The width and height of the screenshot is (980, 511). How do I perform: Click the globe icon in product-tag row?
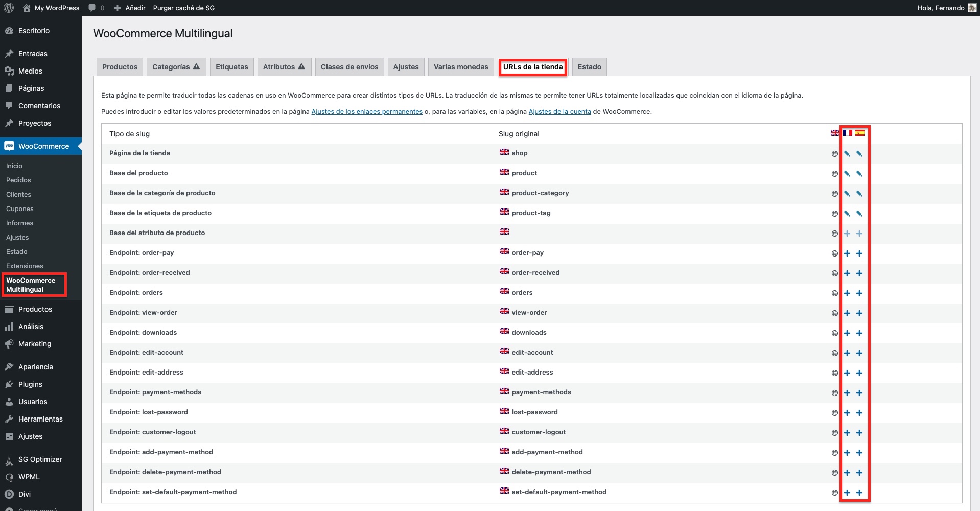pyautogui.click(x=834, y=214)
